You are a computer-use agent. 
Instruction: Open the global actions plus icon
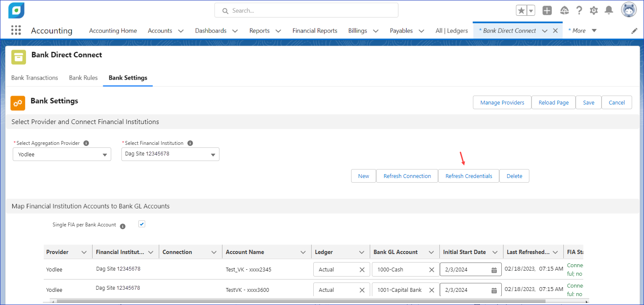tap(547, 11)
